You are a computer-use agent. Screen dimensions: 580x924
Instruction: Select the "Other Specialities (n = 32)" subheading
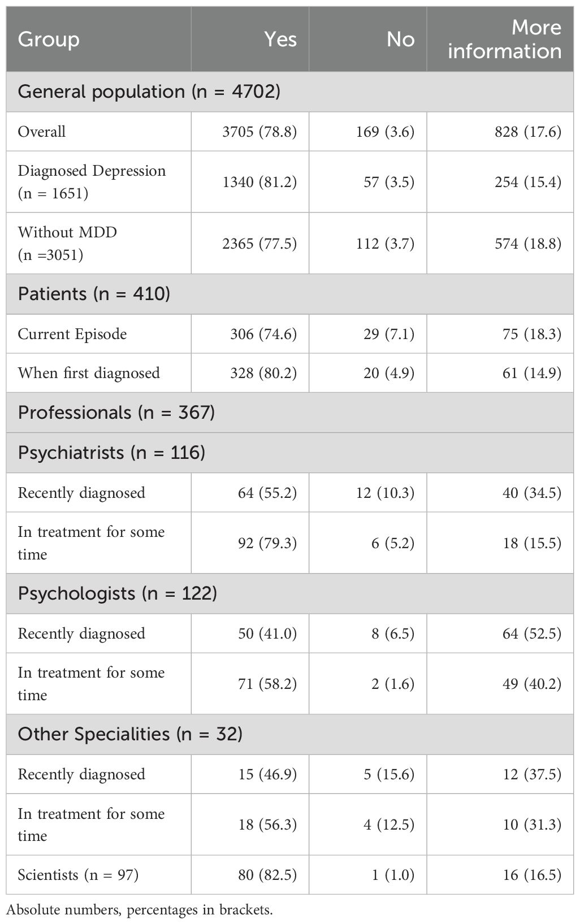[130, 734]
